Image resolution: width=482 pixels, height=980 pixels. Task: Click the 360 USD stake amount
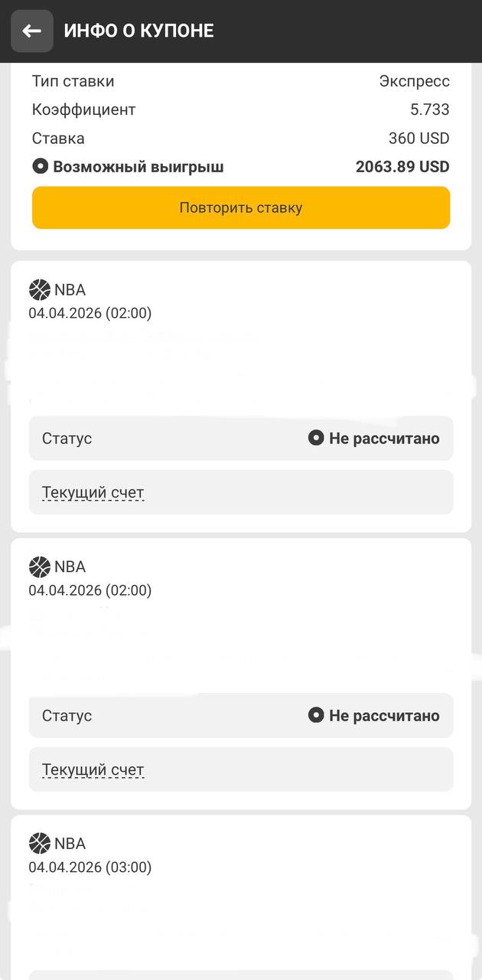click(x=418, y=139)
